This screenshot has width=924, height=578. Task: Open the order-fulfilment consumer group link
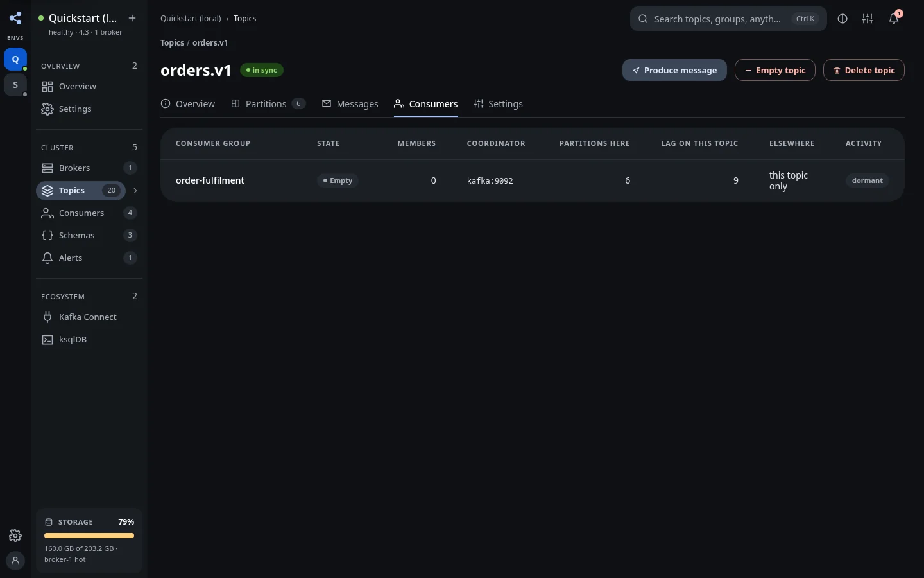point(210,180)
